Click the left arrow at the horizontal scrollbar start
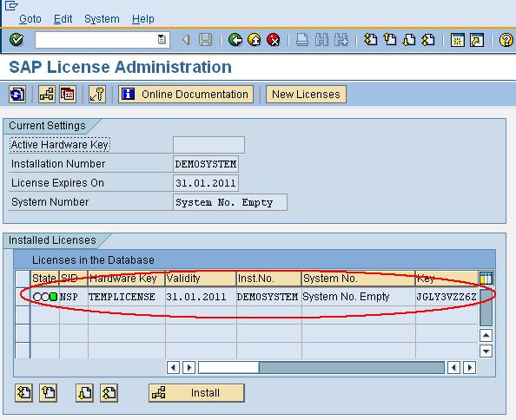 pos(173,367)
